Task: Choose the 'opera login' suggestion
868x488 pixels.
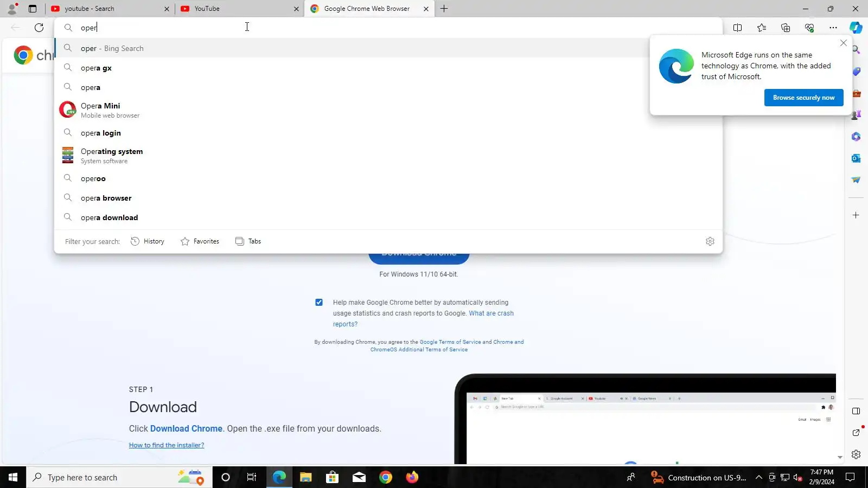Action: [388, 133]
